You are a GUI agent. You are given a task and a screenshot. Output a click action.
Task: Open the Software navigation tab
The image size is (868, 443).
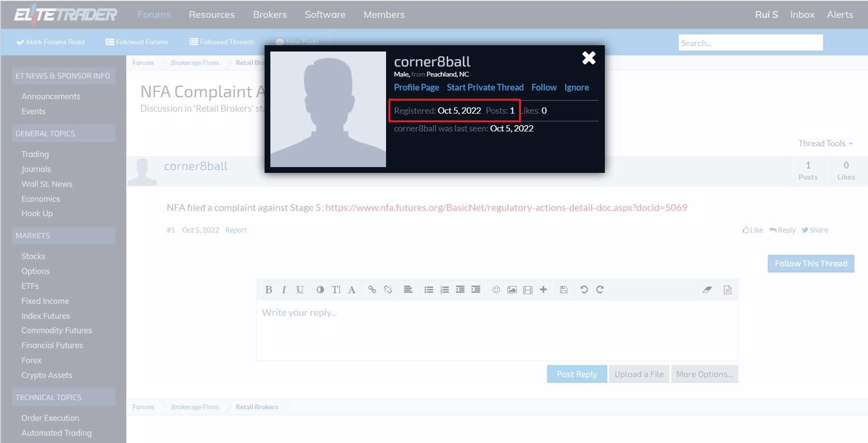[x=325, y=14]
